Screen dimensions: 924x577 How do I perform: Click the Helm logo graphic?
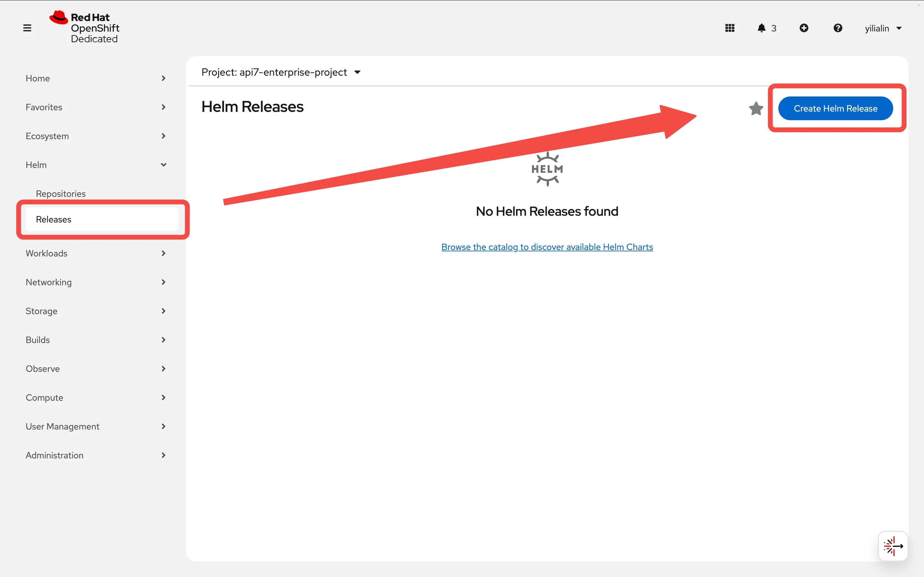(x=547, y=169)
